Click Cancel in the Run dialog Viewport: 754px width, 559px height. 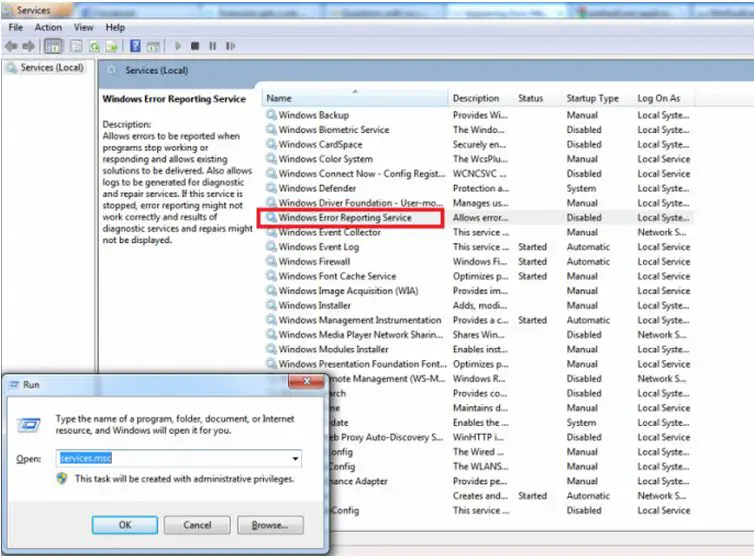pyautogui.click(x=197, y=525)
